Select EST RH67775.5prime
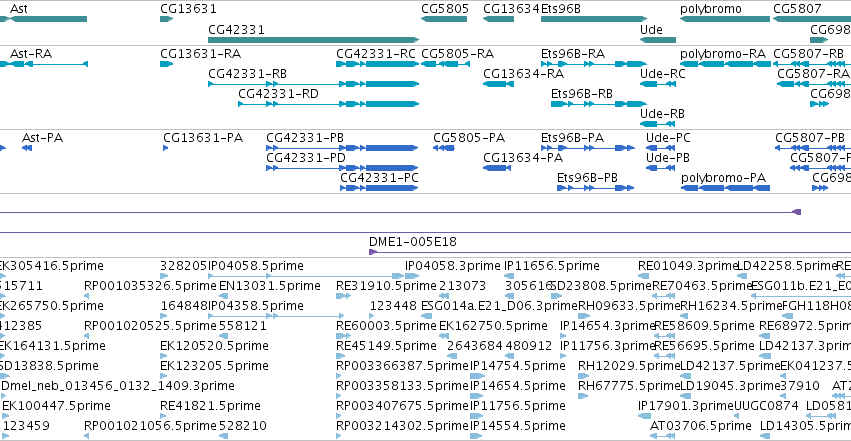The width and height of the screenshot is (851, 441). point(583,397)
